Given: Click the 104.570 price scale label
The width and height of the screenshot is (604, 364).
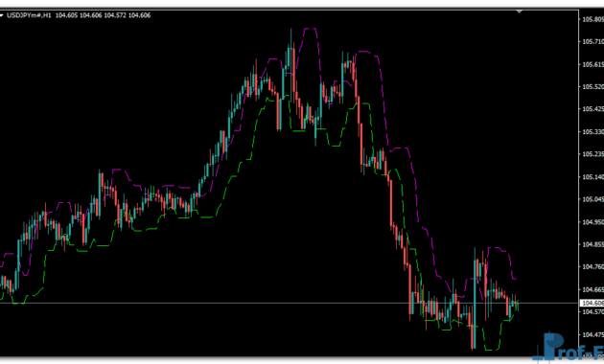Looking at the screenshot, I should [x=592, y=311].
